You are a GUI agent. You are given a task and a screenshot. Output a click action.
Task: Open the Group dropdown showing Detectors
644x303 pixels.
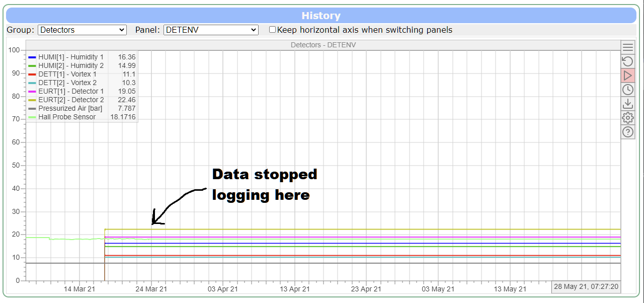point(82,30)
